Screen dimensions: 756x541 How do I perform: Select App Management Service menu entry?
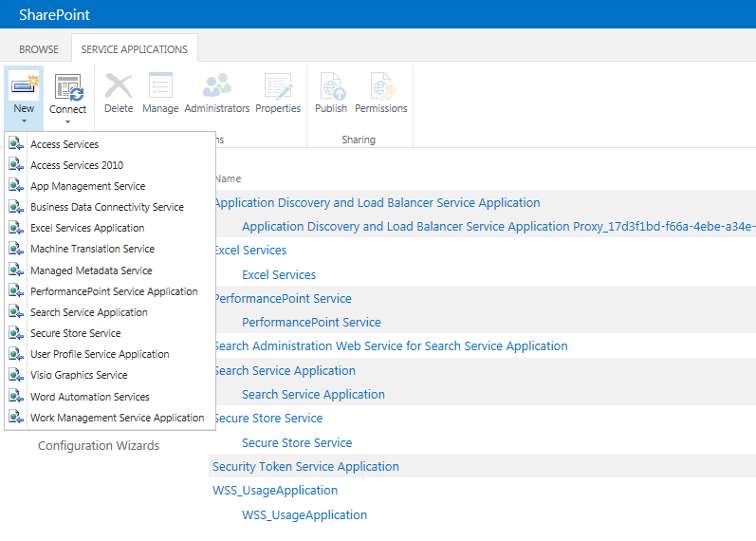(88, 186)
